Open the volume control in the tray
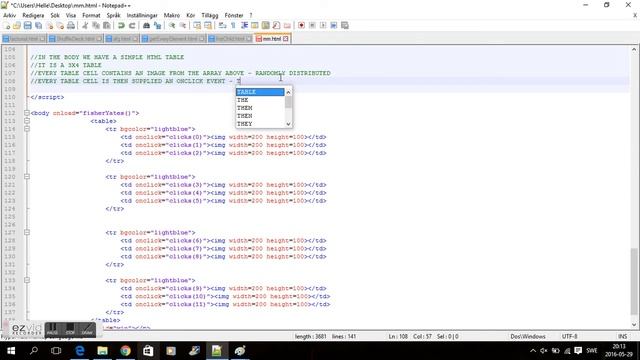 [544, 351]
